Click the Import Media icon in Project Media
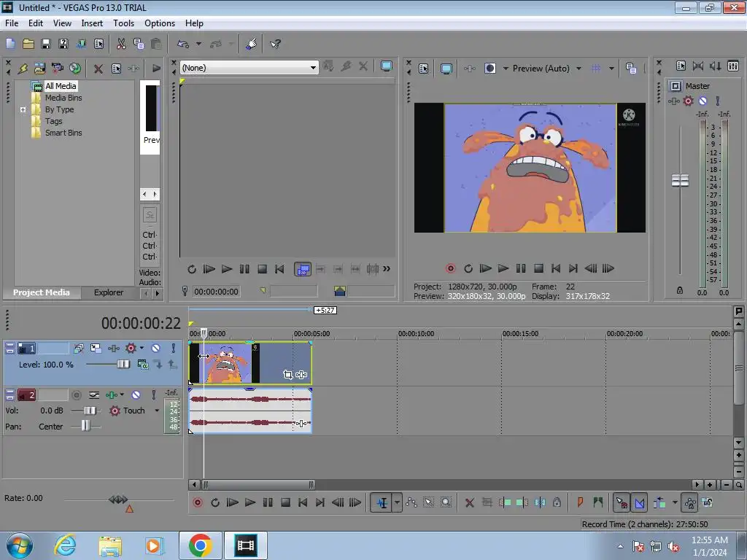Image resolution: width=747 pixels, height=560 pixels. [x=39, y=69]
